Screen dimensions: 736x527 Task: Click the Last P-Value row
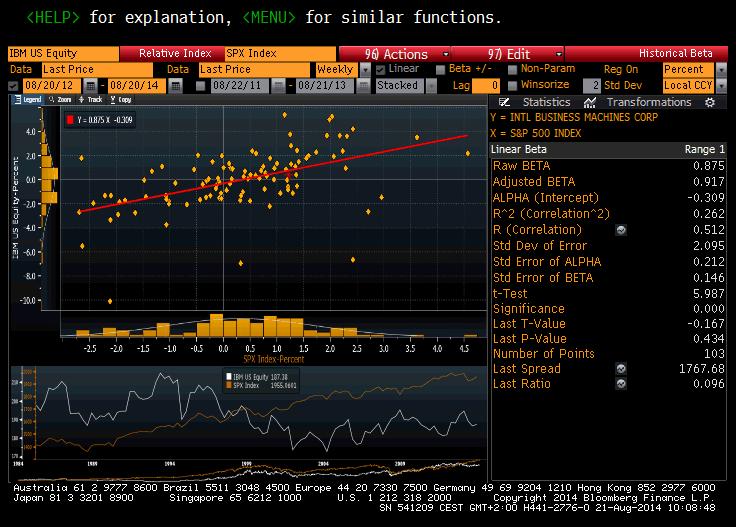(x=608, y=339)
